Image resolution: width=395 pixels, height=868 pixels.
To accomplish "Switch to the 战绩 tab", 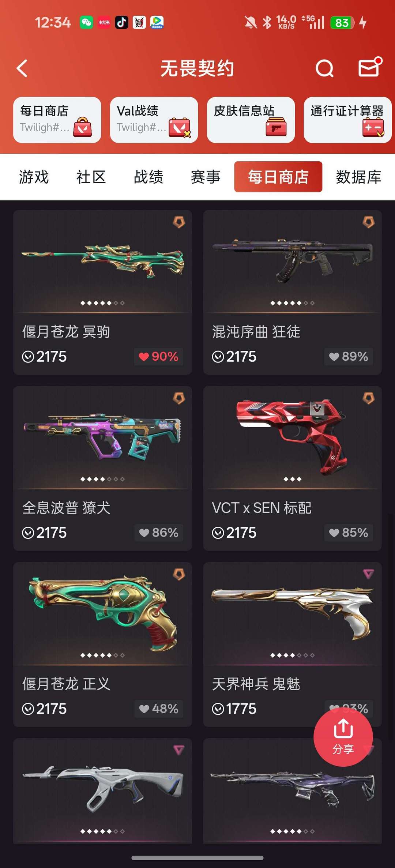I will 148,177.
